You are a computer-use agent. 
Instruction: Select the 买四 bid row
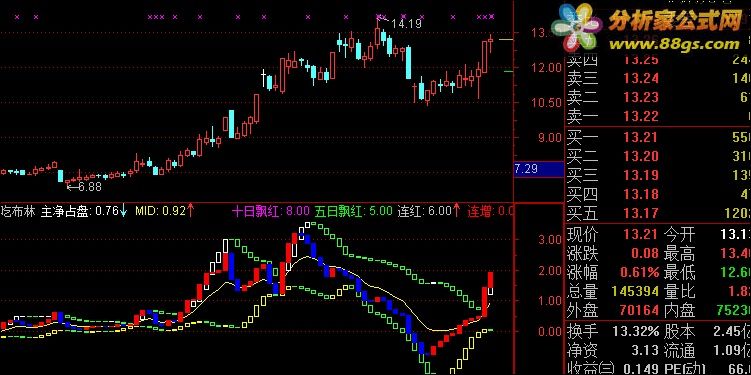click(658, 194)
